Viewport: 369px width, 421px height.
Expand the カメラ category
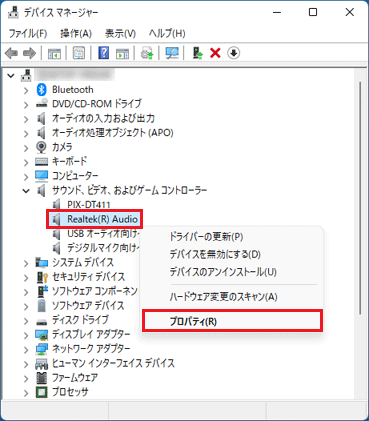pos(26,148)
